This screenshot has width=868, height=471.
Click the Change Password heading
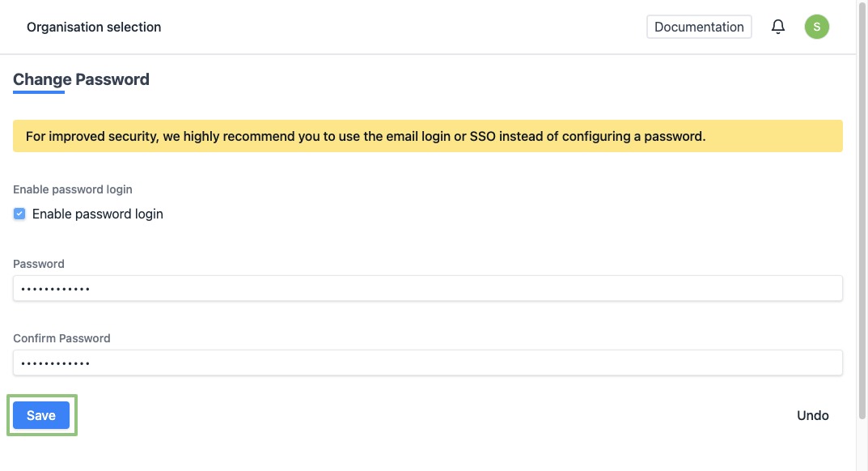pyautogui.click(x=81, y=79)
